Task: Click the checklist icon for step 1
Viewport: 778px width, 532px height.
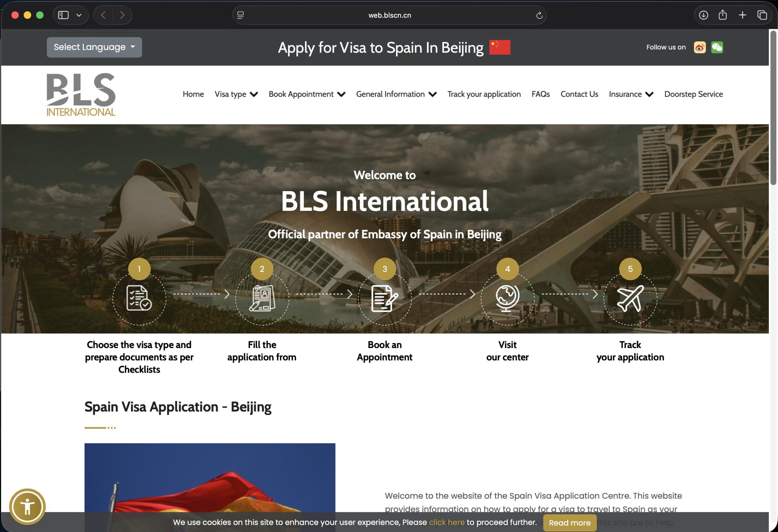Action: tap(139, 298)
